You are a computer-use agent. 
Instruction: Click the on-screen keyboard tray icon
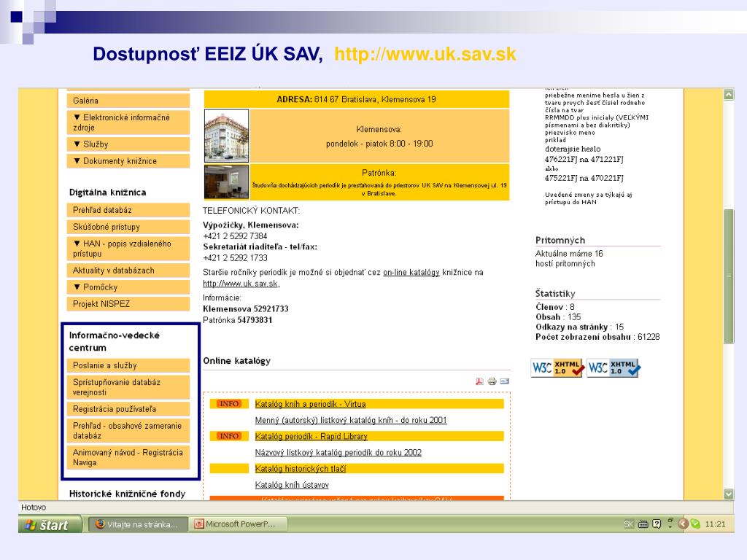coord(643,524)
